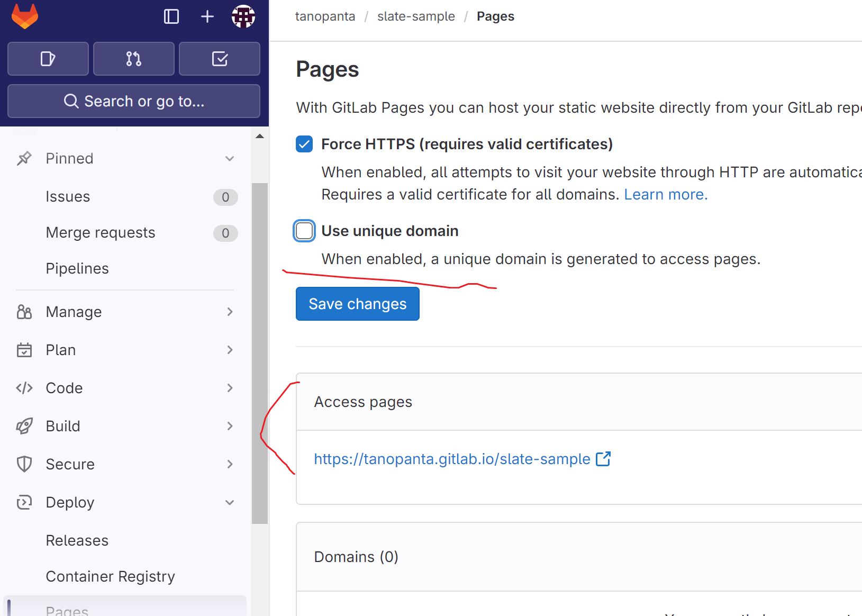The height and width of the screenshot is (616, 862).
Task: Check the Use unique domain option off and on
Action: (x=304, y=231)
